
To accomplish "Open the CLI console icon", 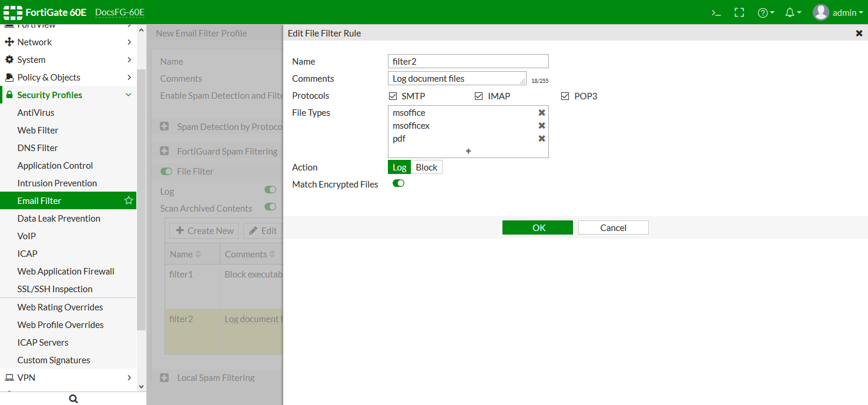I will pos(716,12).
